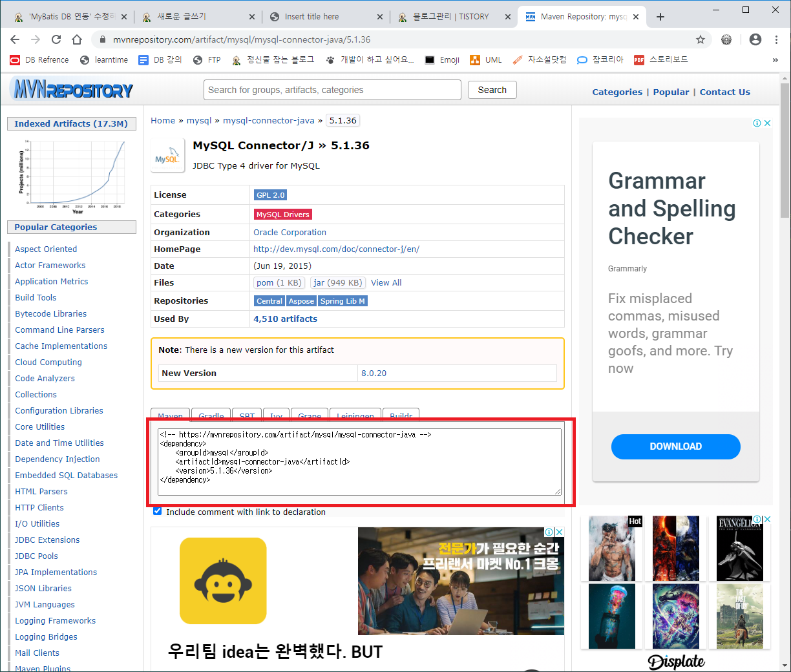Click the Maven dependency code textarea
The height and width of the screenshot is (672, 791).
pyautogui.click(x=359, y=462)
